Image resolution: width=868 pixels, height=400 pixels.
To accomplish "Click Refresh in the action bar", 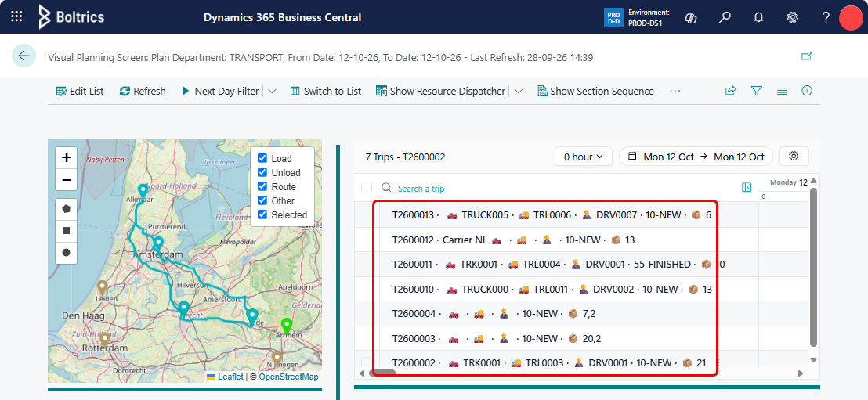I will (143, 92).
